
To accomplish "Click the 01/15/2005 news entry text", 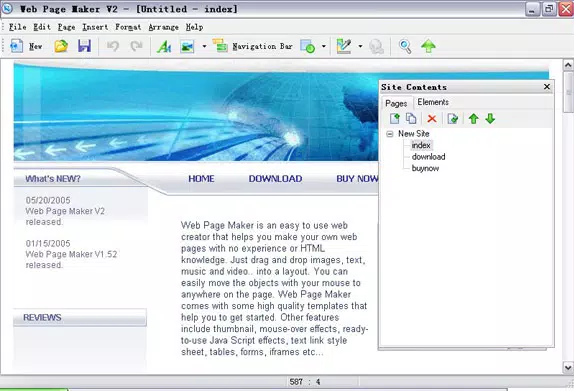I will 71,254.
